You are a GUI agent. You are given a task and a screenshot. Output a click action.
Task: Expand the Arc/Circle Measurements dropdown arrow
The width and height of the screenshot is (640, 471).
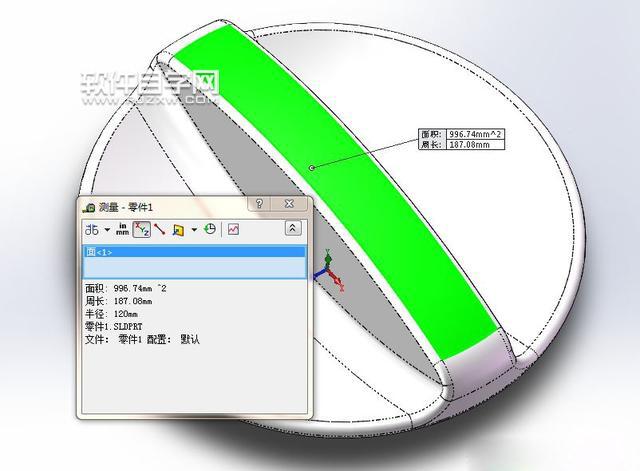point(107,230)
